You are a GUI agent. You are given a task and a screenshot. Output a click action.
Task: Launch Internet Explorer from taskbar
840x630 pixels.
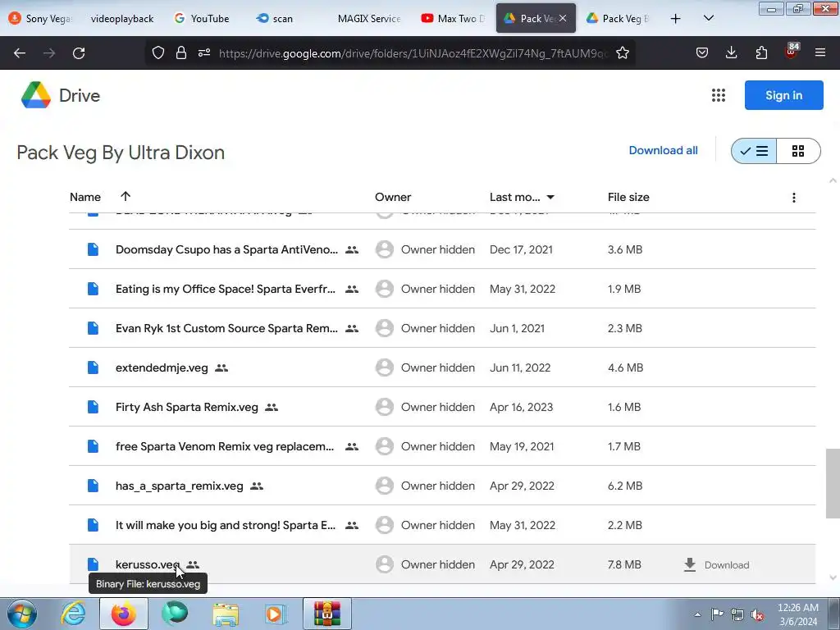coord(73,614)
